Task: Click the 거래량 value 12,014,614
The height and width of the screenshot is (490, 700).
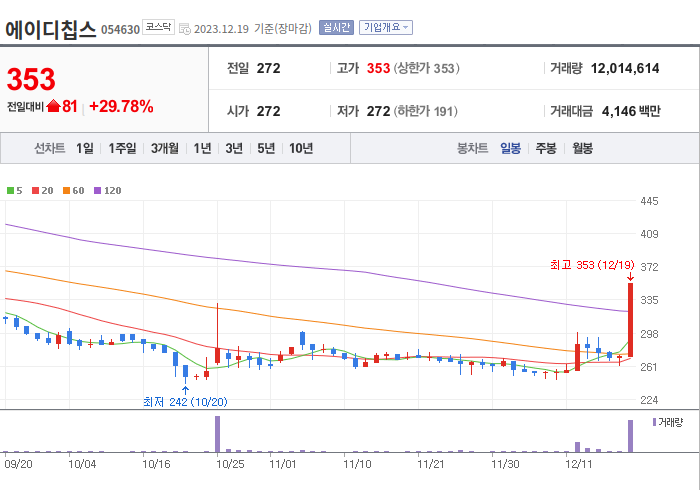Action: coord(625,68)
